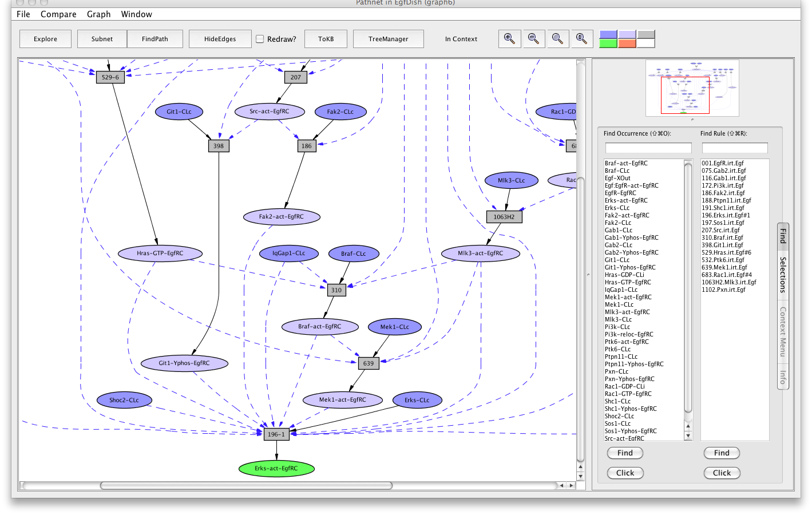Select the green Erks-act-EgfRC node

tap(276, 469)
